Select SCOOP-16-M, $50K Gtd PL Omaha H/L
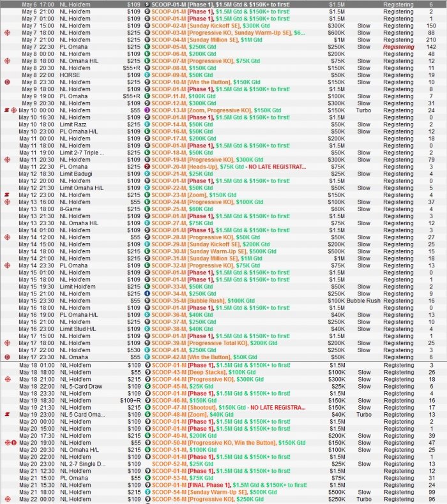This screenshot has width=447, height=504. click(182, 131)
